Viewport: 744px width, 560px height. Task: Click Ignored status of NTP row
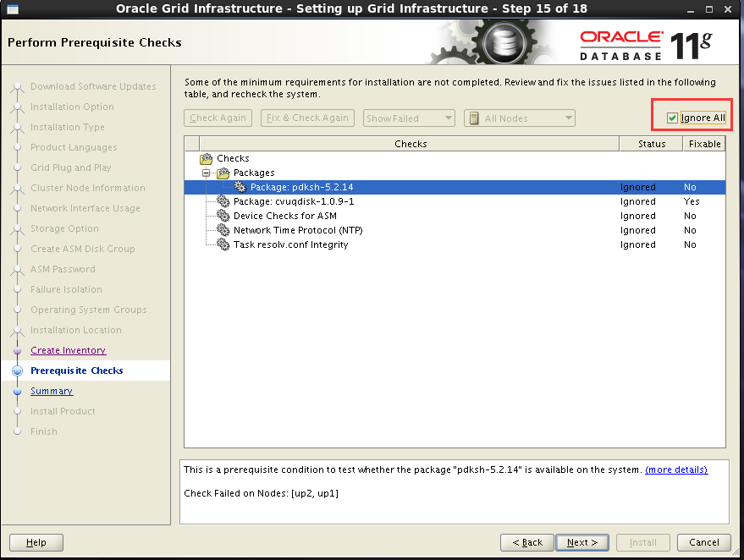[637, 230]
